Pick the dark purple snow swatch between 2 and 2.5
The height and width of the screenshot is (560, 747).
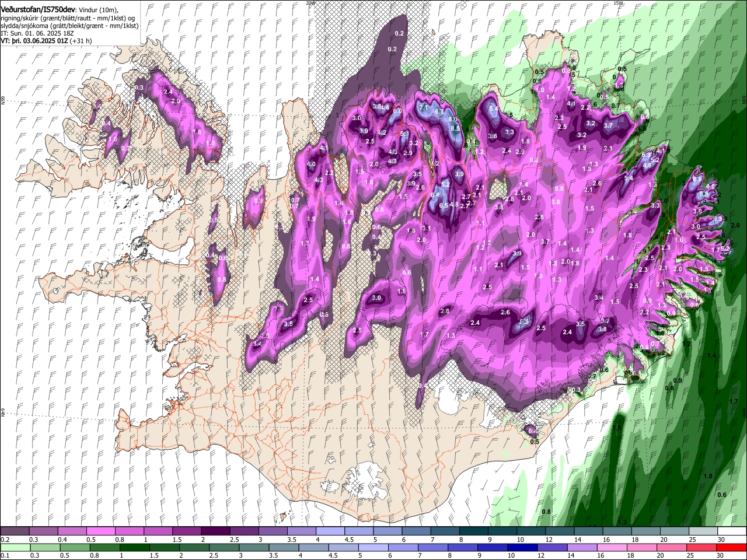215,531
